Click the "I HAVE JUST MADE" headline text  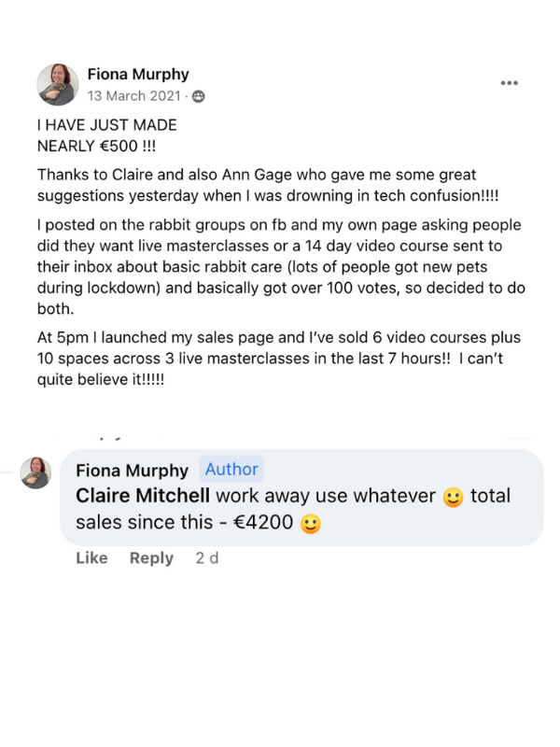[106, 124]
